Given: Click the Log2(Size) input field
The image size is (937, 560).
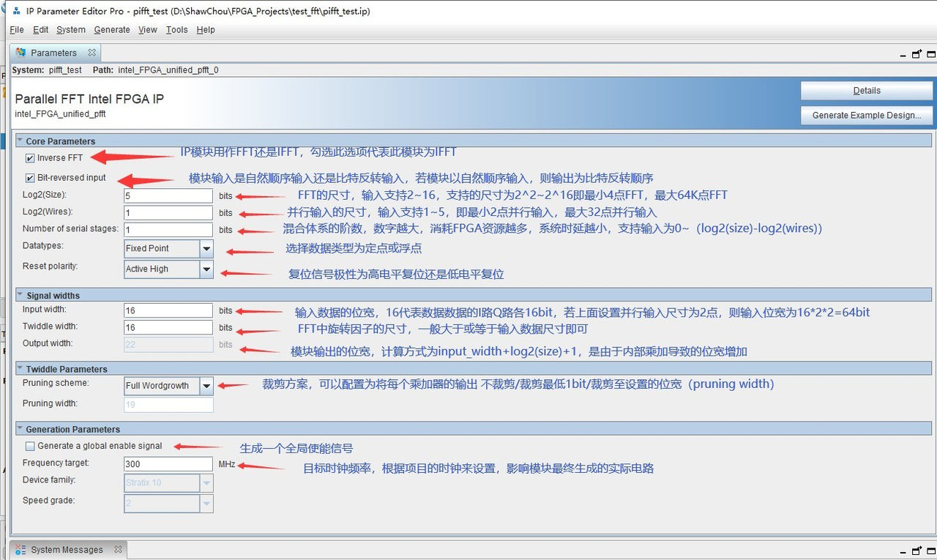Looking at the screenshot, I should click(x=168, y=196).
